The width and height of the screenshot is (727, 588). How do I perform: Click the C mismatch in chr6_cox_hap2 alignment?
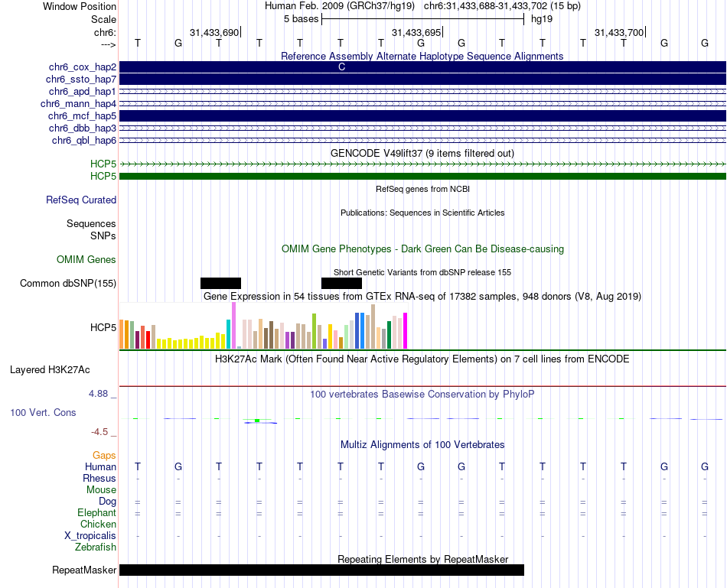pos(342,67)
